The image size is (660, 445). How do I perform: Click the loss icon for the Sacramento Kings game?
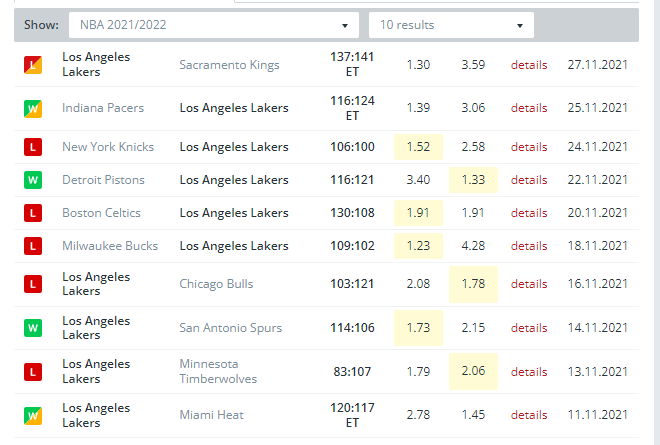(33, 65)
